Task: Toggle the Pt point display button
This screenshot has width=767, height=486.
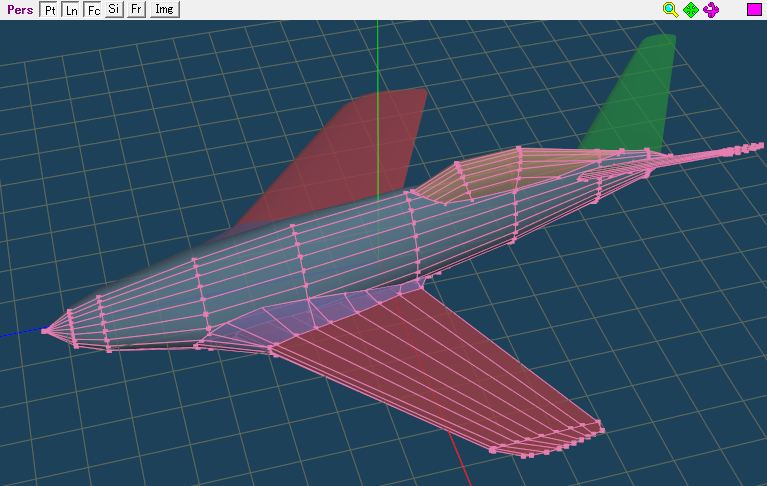Action: (49, 10)
